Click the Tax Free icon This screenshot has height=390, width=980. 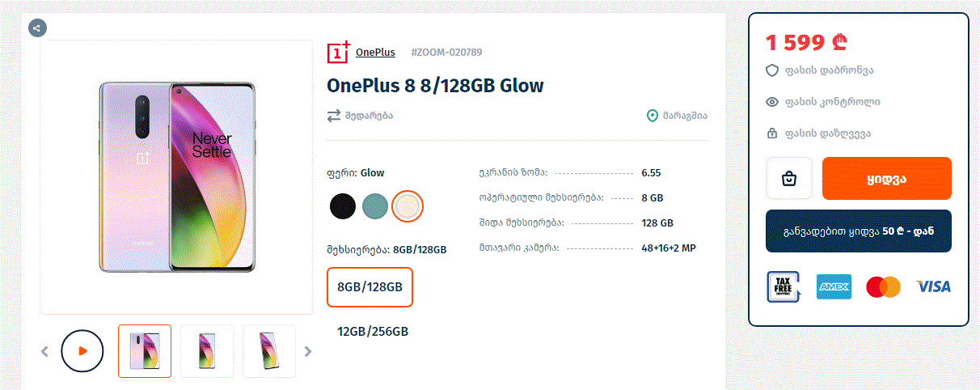783,286
